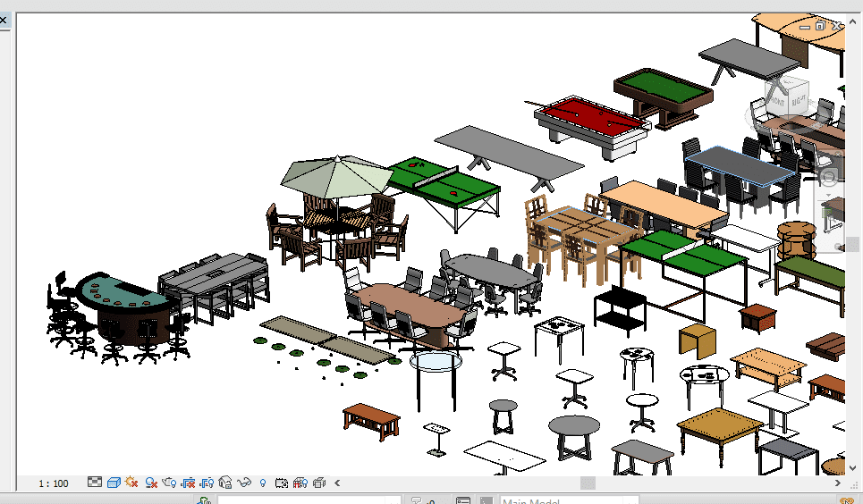The image size is (863, 504).
Task: Open the rendering dialog teapot icon
Action: tap(169, 483)
